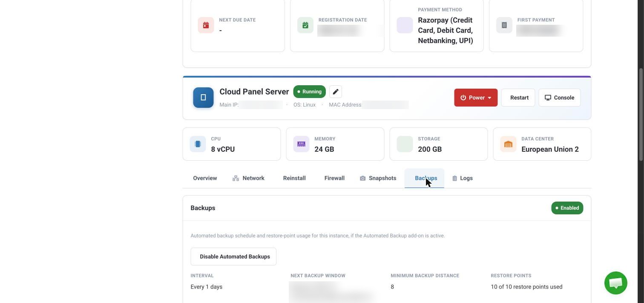
Task: Click the 24 GB memory value
Action: 324,149
